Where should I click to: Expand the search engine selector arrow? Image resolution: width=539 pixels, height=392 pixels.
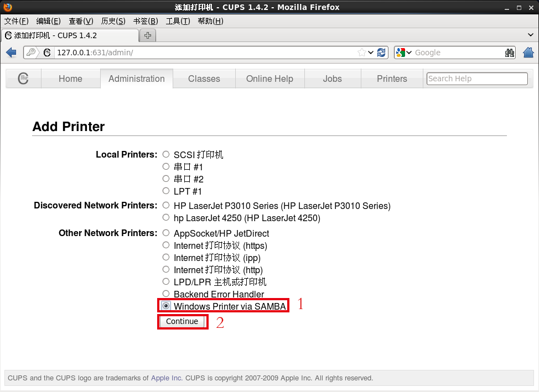point(409,53)
